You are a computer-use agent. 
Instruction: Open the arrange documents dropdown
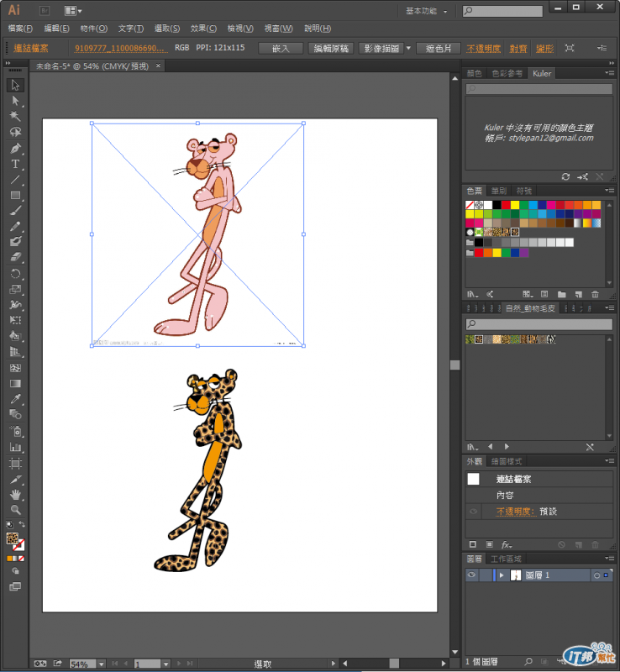(x=73, y=11)
